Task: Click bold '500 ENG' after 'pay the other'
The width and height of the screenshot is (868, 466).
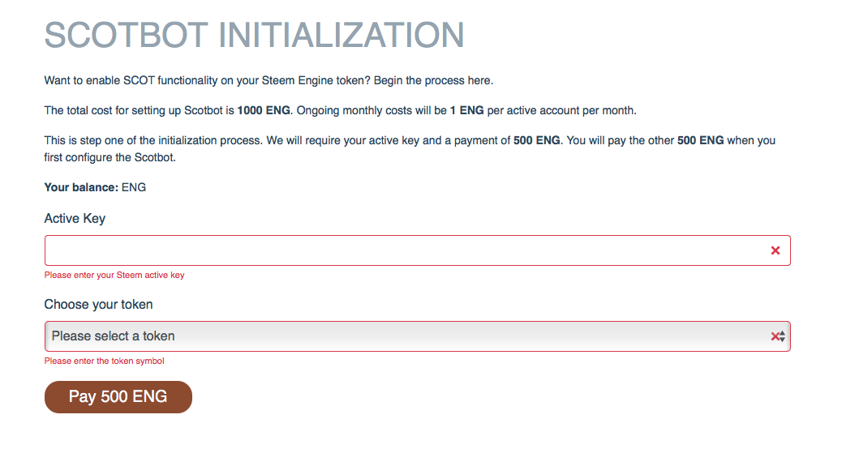Action: coord(700,140)
